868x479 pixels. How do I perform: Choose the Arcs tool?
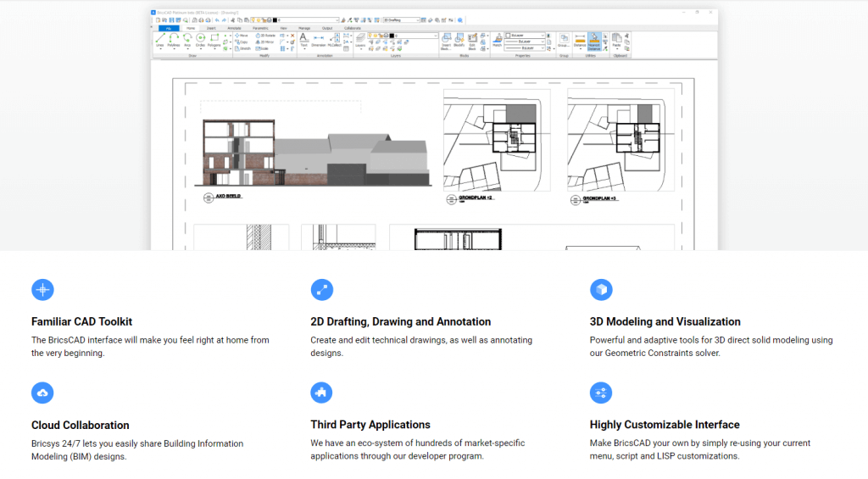pyautogui.click(x=187, y=41)
